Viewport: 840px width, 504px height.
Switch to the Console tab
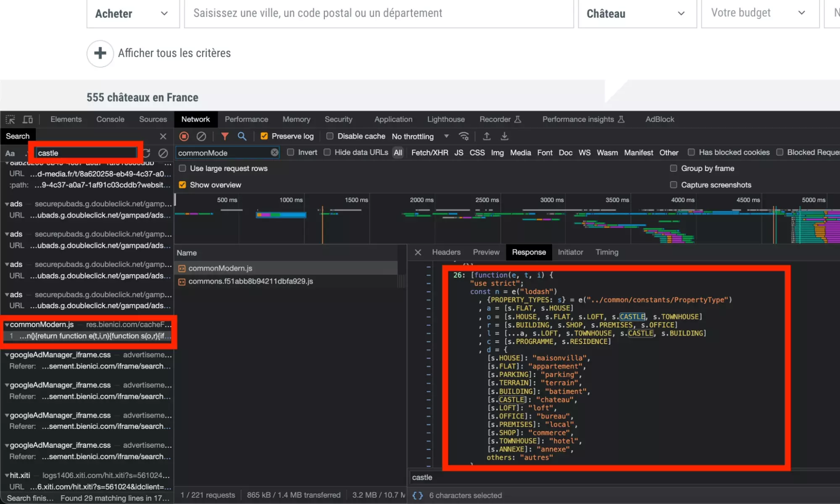coord(110,119)
